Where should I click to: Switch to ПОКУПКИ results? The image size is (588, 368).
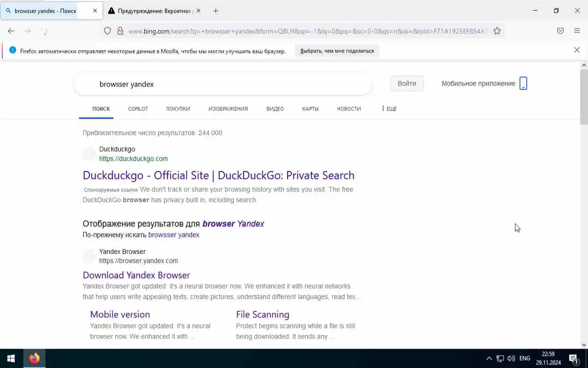click(178, 109)
